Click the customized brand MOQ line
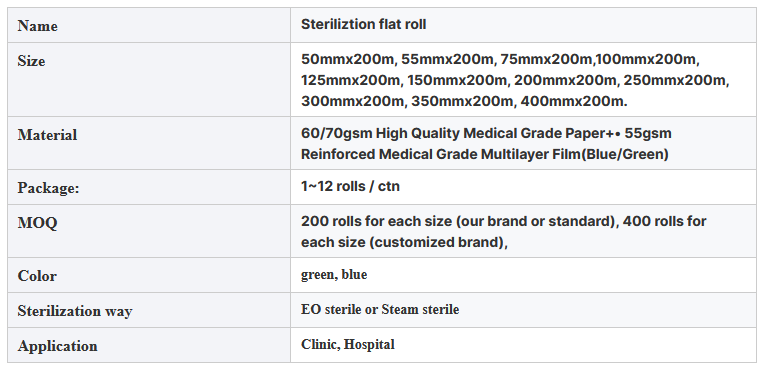This screenshot has height=367, width=760. (404, 242)
